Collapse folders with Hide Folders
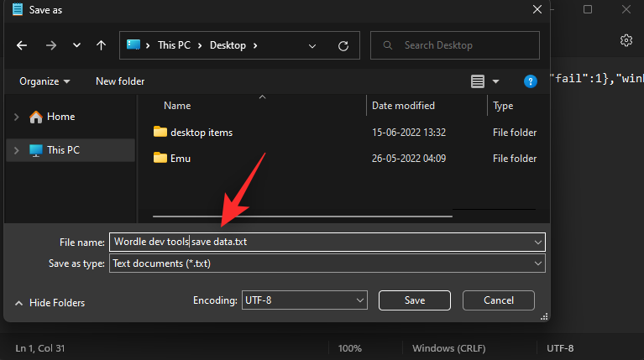Viewport: 644px width, 360px height. point(50,302)
